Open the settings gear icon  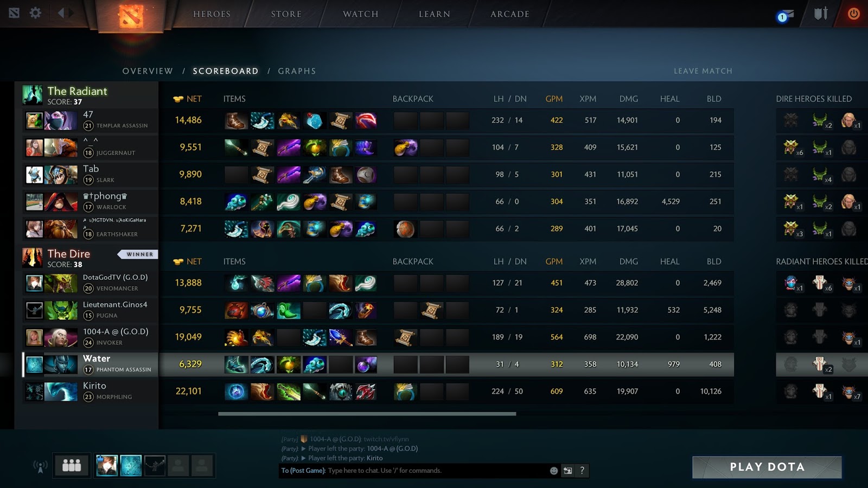(x=35, y=13)
